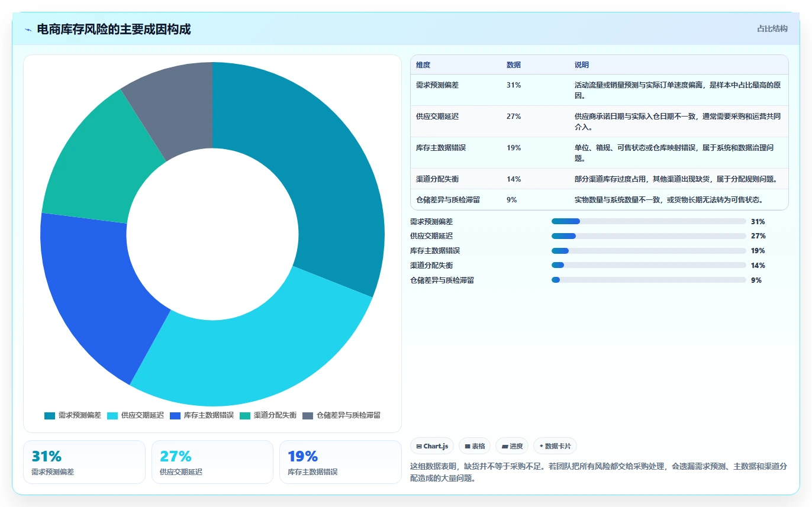Click the 仓储差异与质检滞留 progress bar

click(649, 280)
